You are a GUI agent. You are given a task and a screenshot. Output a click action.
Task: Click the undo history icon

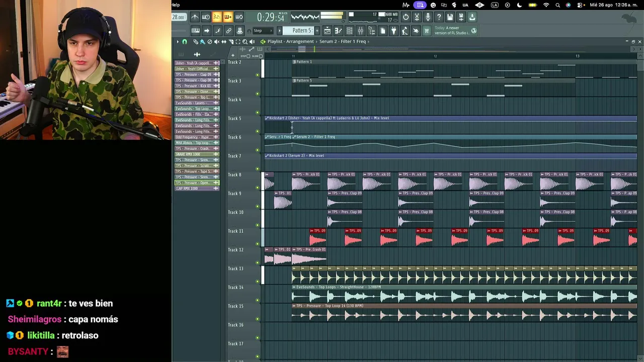pos(406,17)
